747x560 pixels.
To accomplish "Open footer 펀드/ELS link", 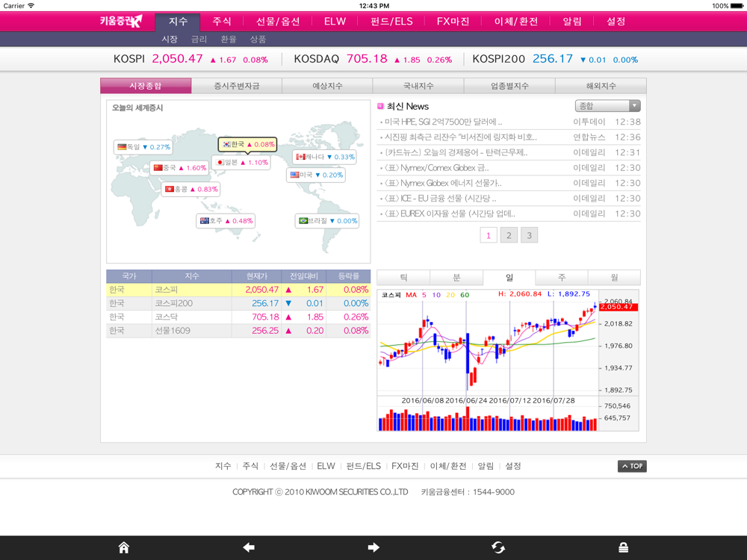I will 364,466.
